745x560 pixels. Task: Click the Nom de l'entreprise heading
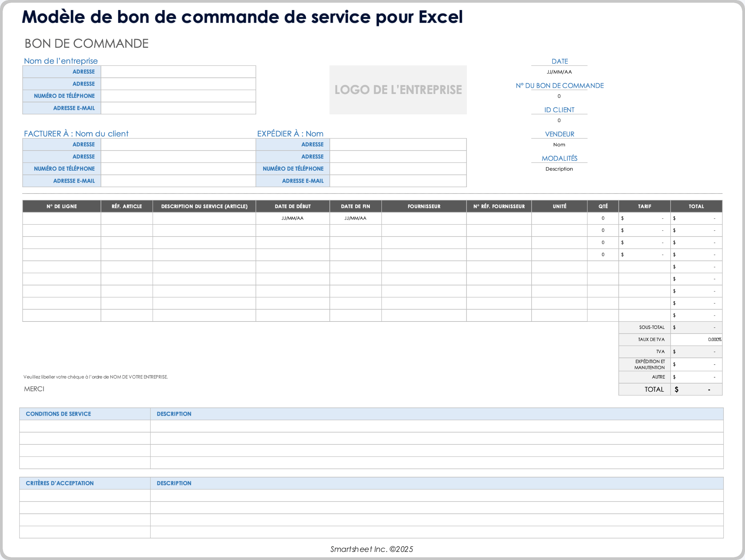[61, 61]
